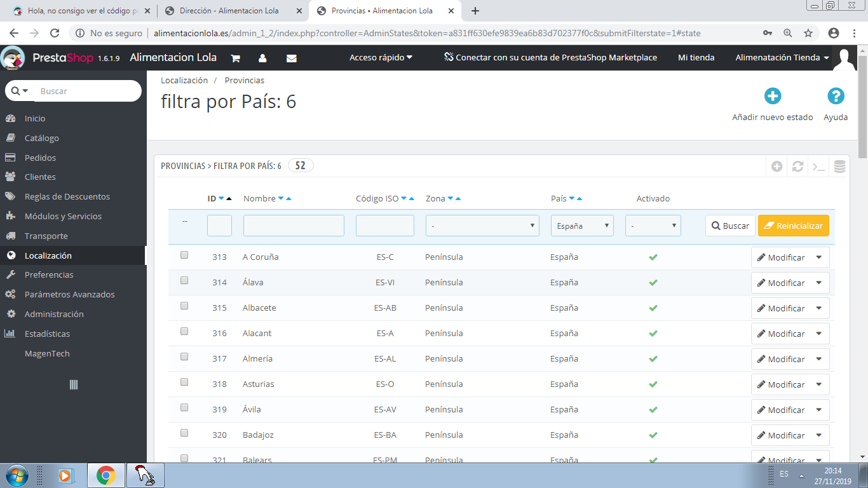
Task: Open the Ayuda help icon
Action: point(836,97)
